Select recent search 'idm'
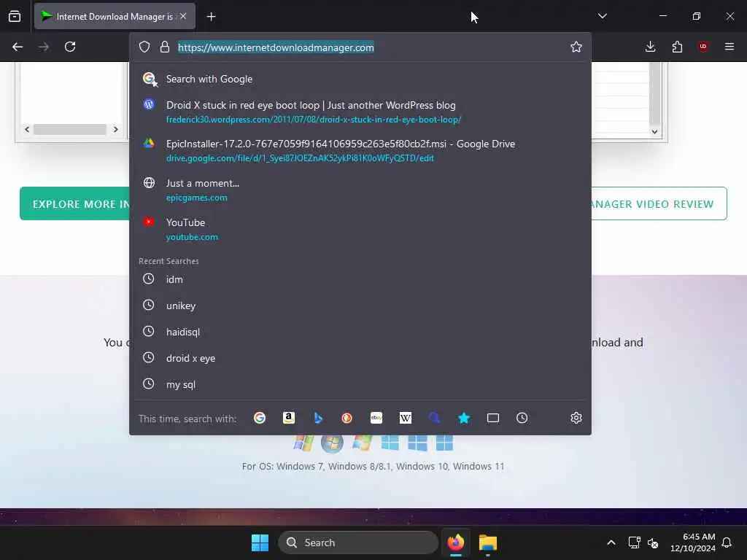Viewport: 747px width, 560px height. 360,279
